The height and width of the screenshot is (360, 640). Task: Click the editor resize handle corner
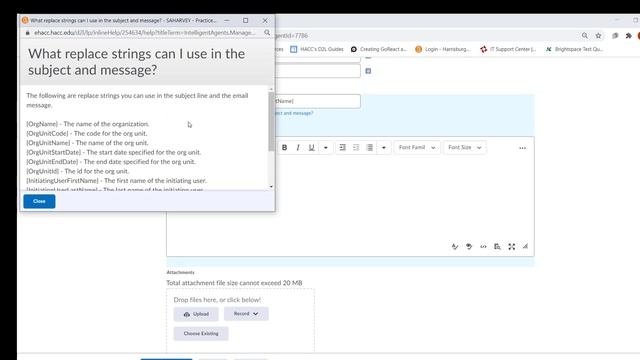click(525, 246)
